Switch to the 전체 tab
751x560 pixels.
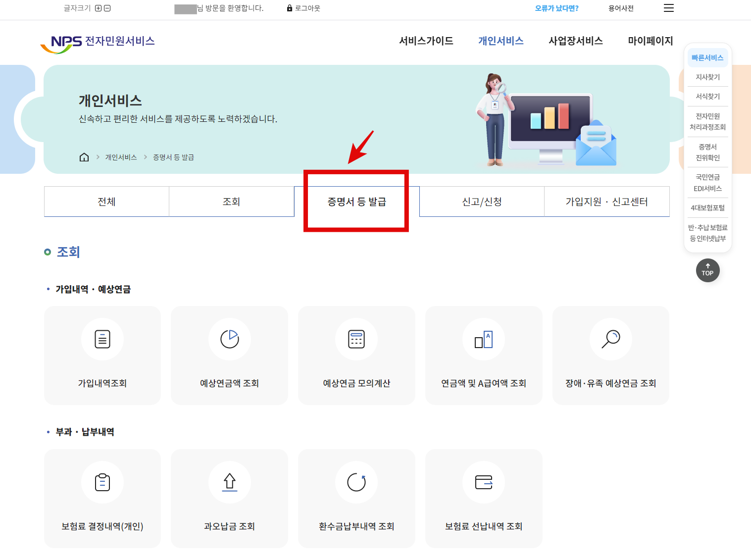[x=106, y=202]
